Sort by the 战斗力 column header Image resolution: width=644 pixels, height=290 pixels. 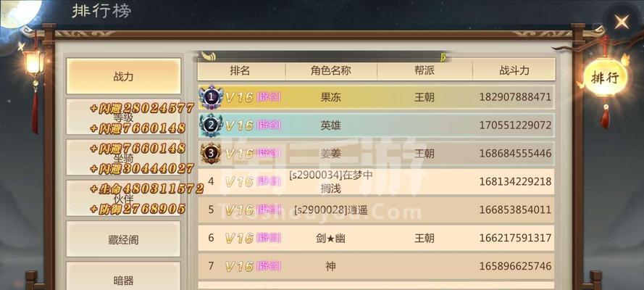(x=514, y=70)
